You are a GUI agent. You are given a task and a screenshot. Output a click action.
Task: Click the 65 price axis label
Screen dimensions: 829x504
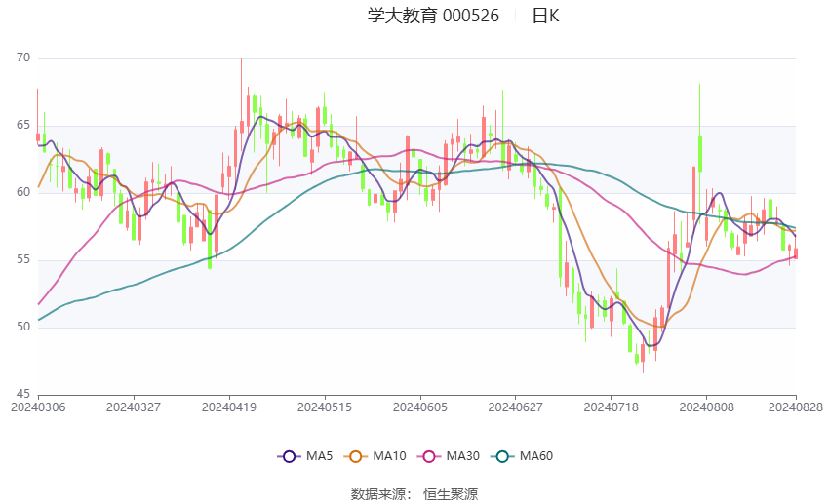pos(23,125)
